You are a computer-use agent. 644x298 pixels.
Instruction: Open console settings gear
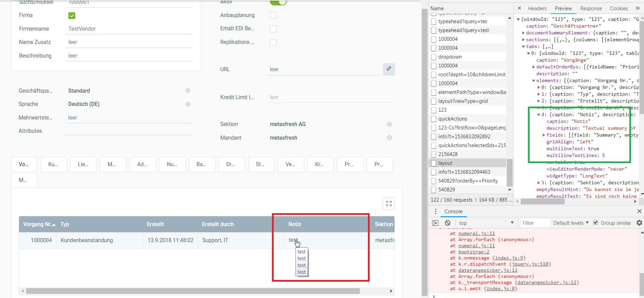639,223
